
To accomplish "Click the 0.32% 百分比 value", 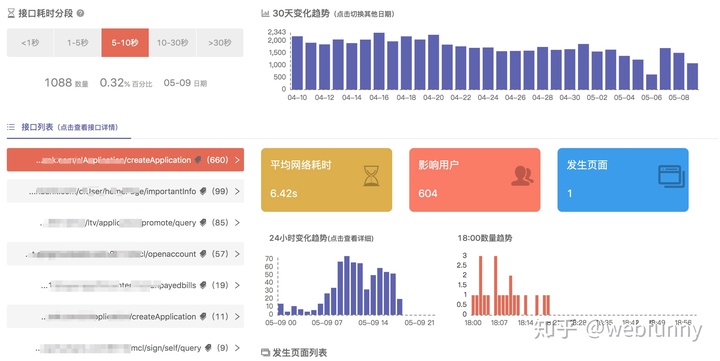I will tap(126, 83).
